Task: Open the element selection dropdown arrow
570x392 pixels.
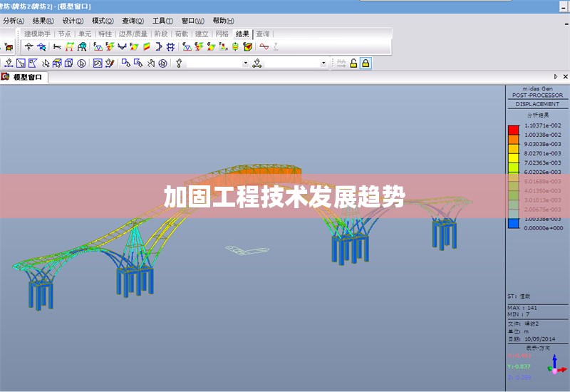Action: pyautogui.click(x=323, y=63)
